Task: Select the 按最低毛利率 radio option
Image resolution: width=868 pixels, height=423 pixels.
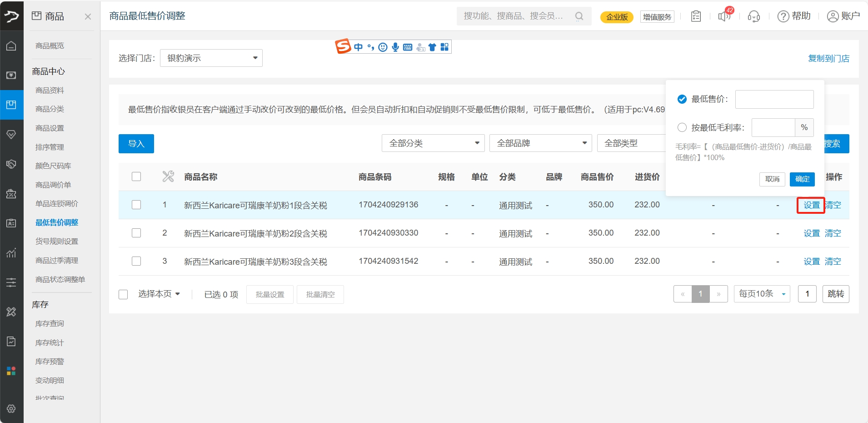Action: (682, 128)
